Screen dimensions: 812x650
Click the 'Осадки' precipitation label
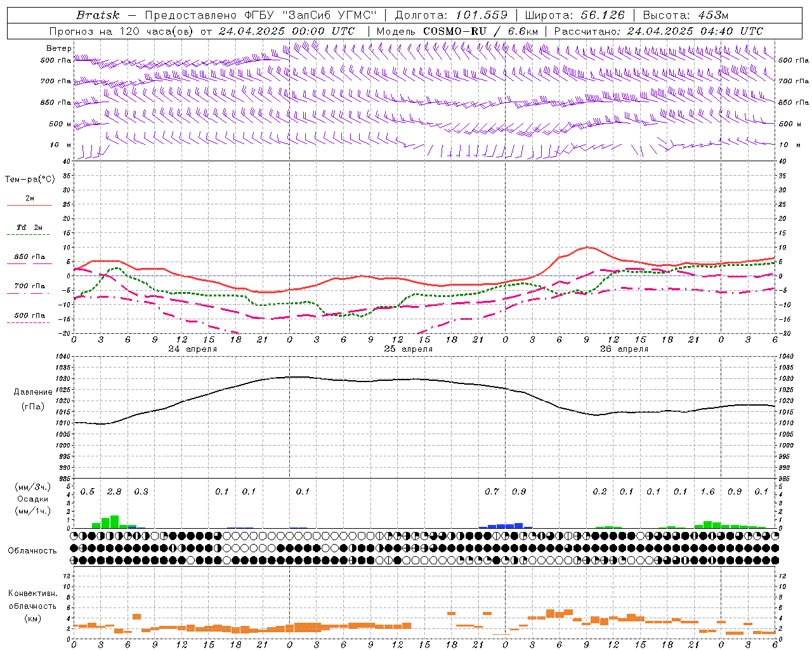[33, 499]
